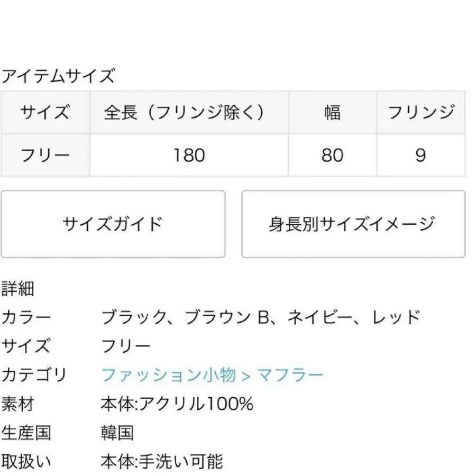Select the 全長（フリンジ除く） table header
Screen dimensions: 476x476
(189, 113)
